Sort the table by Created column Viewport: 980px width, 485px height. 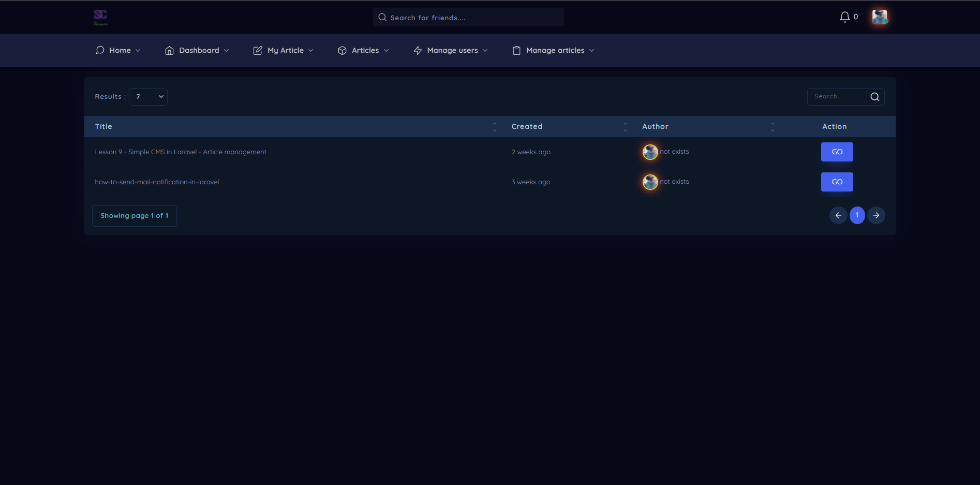coord(625,127)
